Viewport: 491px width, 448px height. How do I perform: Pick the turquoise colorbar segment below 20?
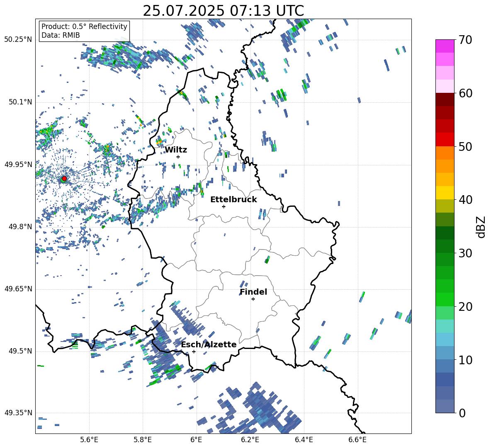(445, 326)
